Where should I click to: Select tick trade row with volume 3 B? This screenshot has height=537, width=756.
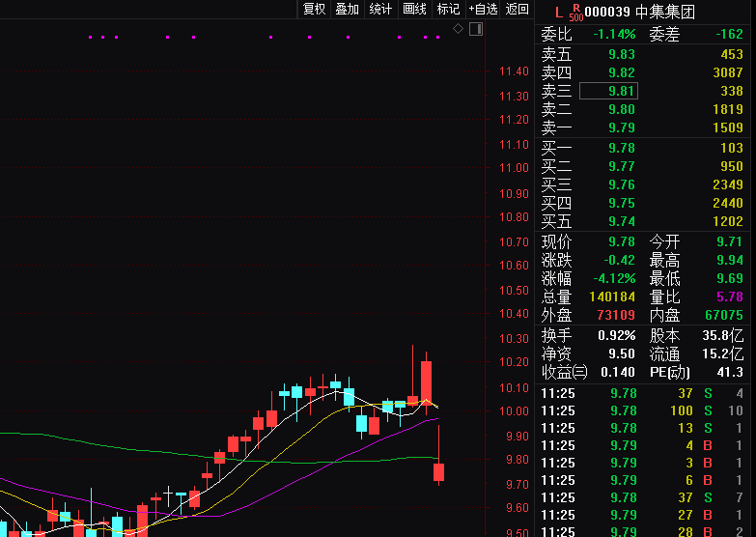(x=642, y=463)
